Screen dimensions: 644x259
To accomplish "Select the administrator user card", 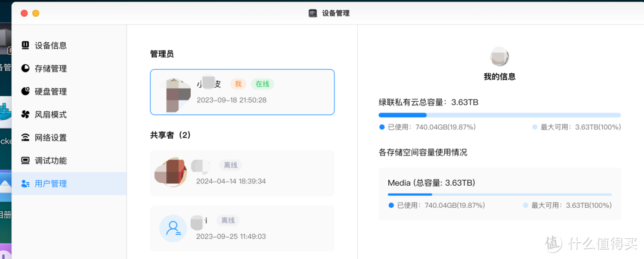I will click(x=242, y=92).
